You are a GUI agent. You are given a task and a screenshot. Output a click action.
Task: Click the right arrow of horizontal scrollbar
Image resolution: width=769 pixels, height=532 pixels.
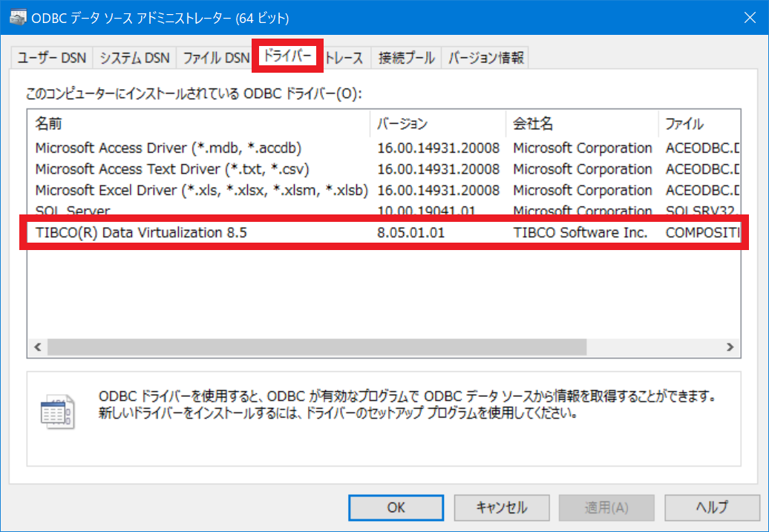pyautogui.click(x=730, y=347)
